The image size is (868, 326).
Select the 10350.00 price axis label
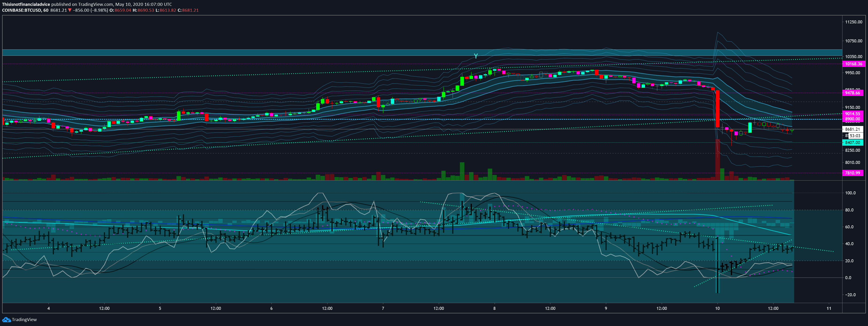tap(853, 57)
